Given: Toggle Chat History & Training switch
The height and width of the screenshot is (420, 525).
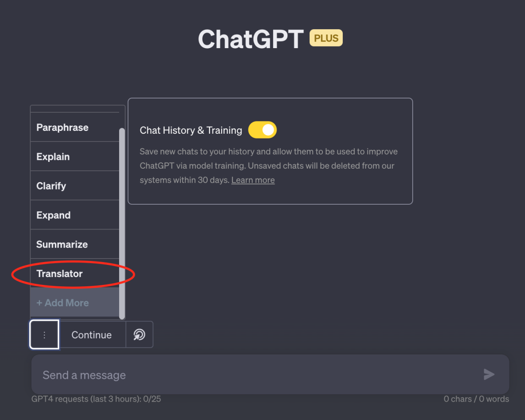Looking at the screenshot, I should pos(262,130).
